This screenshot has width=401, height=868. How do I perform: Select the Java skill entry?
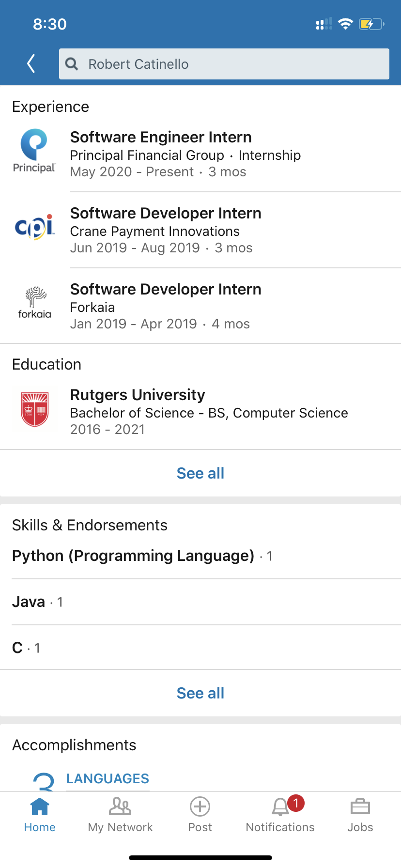pos(29,602)
